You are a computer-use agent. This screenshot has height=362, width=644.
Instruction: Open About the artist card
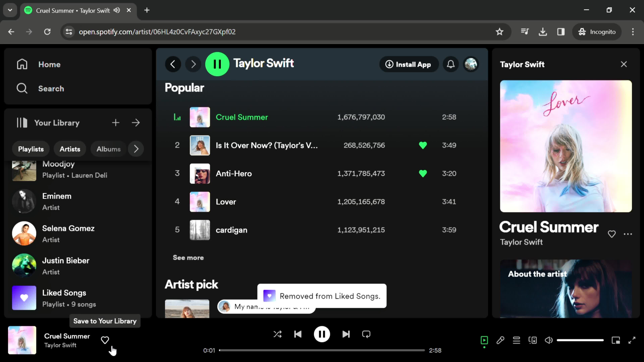tap(566, 289)
